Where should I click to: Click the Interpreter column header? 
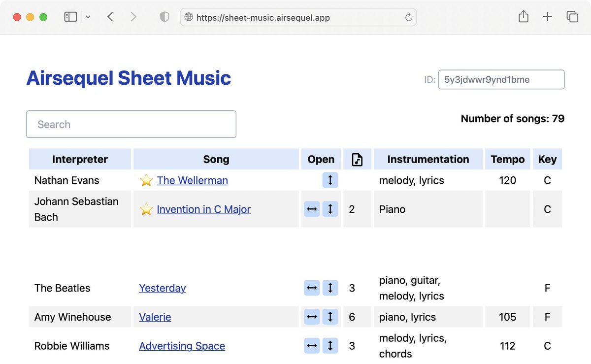click(80, 159)
